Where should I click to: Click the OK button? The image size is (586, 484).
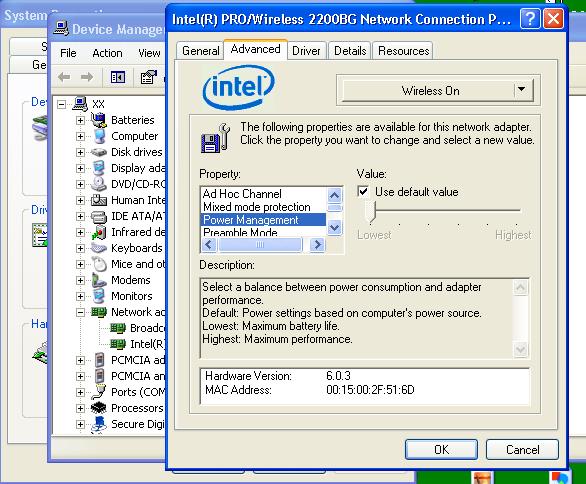(x=441, y=450)
